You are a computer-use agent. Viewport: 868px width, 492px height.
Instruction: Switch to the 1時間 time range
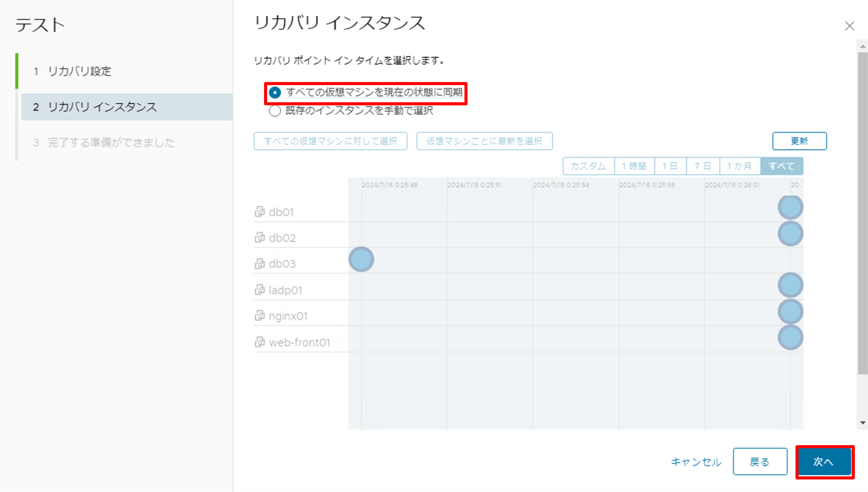(x=634, y=166)
